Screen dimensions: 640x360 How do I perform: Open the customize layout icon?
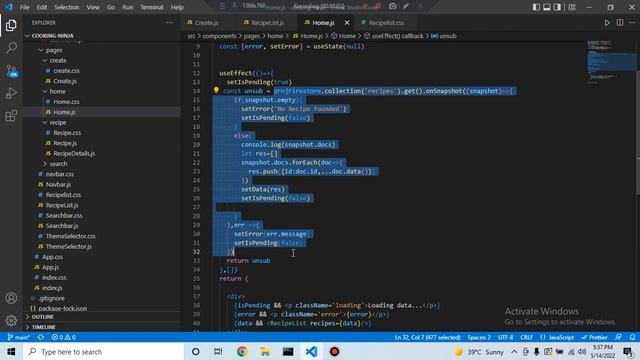click(x=572, y=7)
